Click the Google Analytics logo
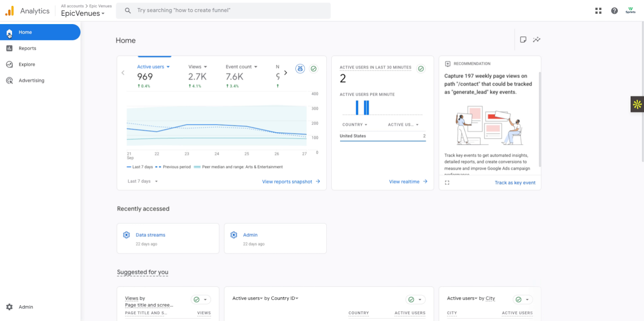Viewport: 644px width, 321px height. (10, 11)
